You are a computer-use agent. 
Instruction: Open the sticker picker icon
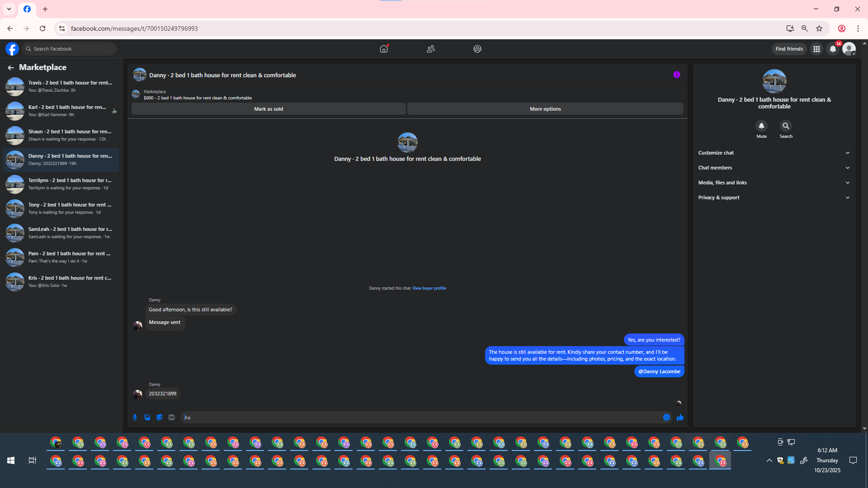(x=159, y=418)
